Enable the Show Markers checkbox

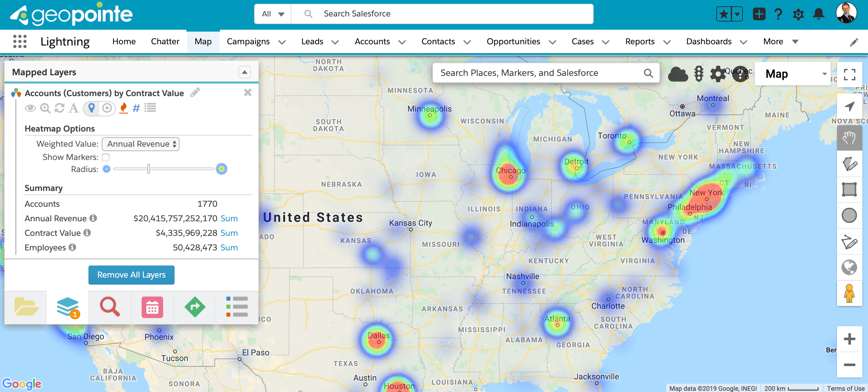(x=106, y=157)
